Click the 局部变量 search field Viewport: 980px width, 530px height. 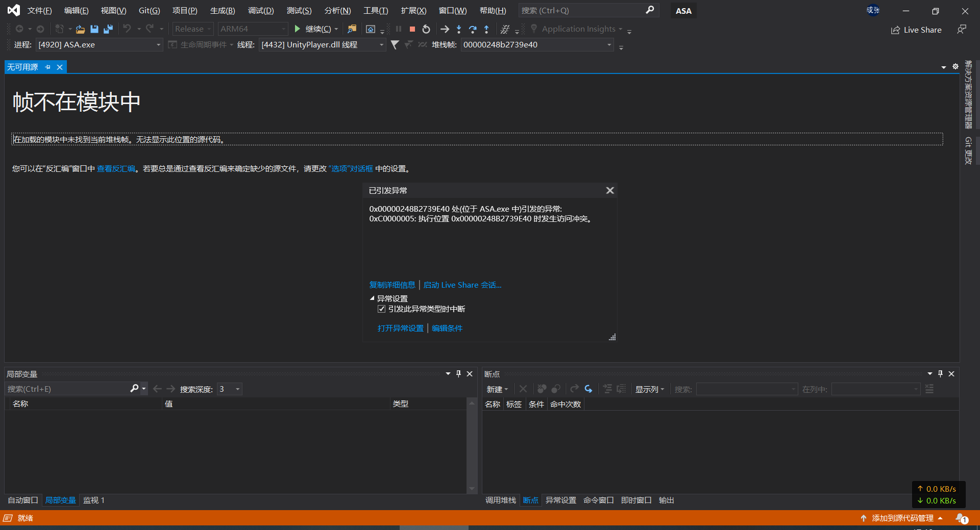click(68, 389)
